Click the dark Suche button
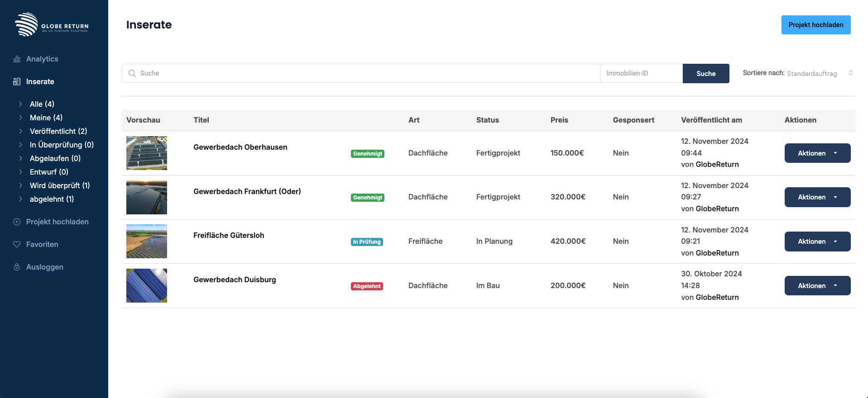 (706, 73)
